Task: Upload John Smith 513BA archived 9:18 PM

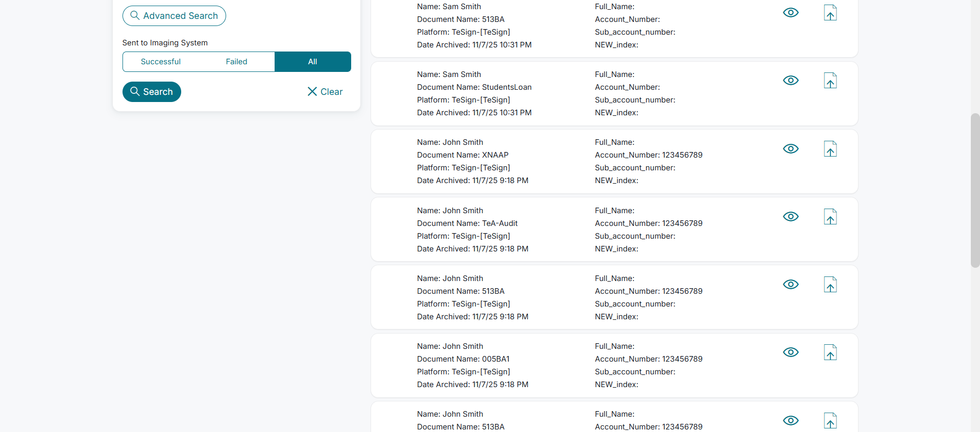Action: point(830,285)
